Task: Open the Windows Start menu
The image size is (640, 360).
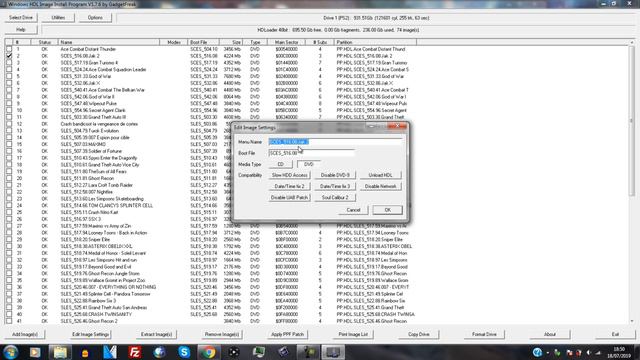Action: (x=10, y=352)
